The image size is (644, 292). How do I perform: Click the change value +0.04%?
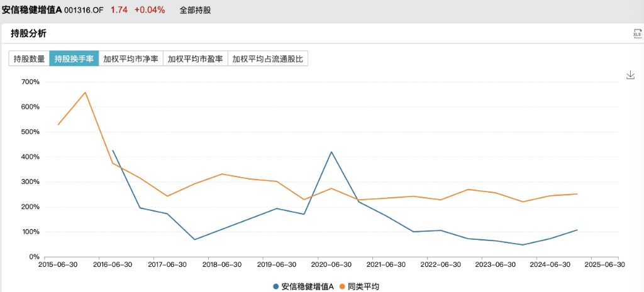pos(150,11)
